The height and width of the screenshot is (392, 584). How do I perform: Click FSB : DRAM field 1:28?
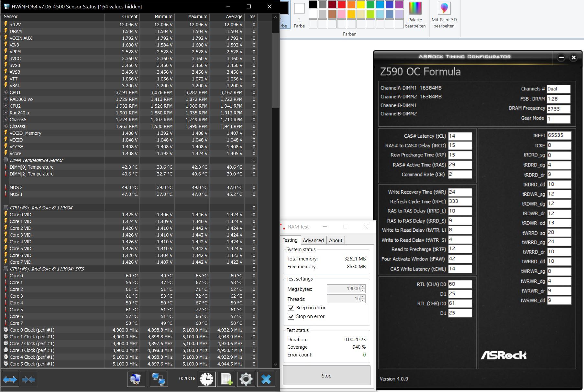(558, 99)
